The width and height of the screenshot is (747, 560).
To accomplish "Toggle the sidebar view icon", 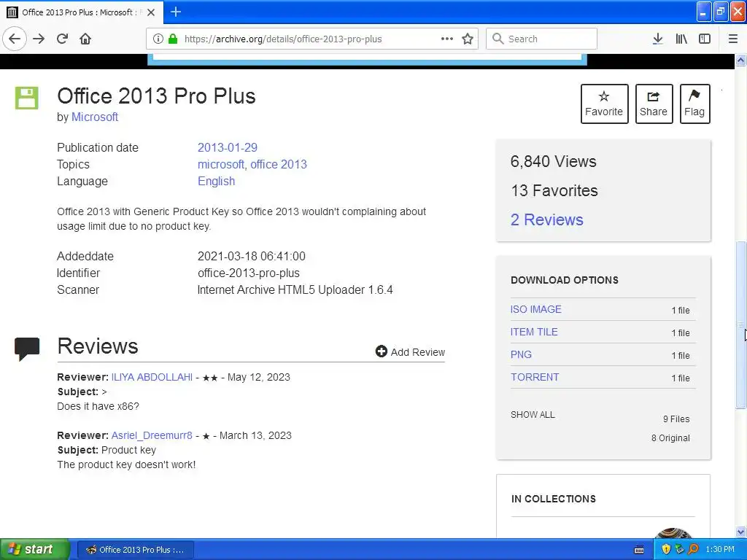I will (705, 39).
